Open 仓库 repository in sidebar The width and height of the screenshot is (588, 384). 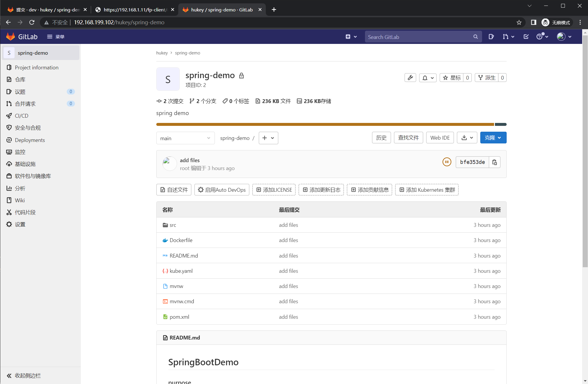[20, 79]
